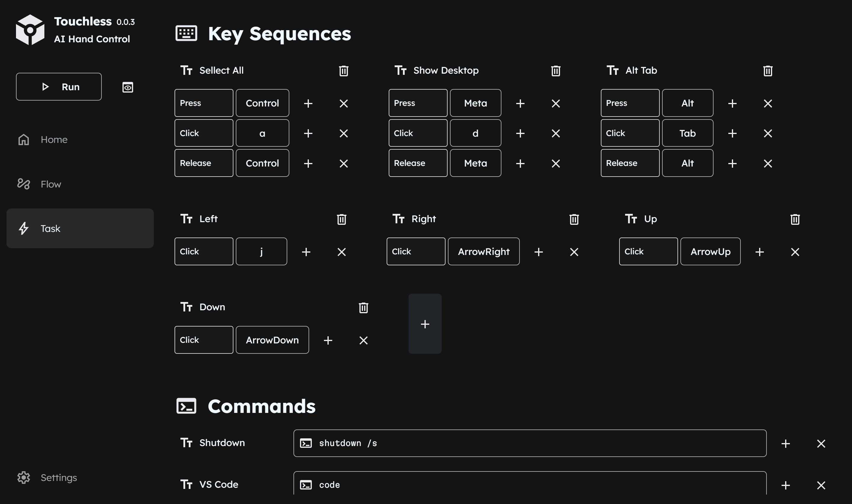Change Release action type in Alt Tab
The width and height of the screenshot is (852, 504).
pos(630,163)
